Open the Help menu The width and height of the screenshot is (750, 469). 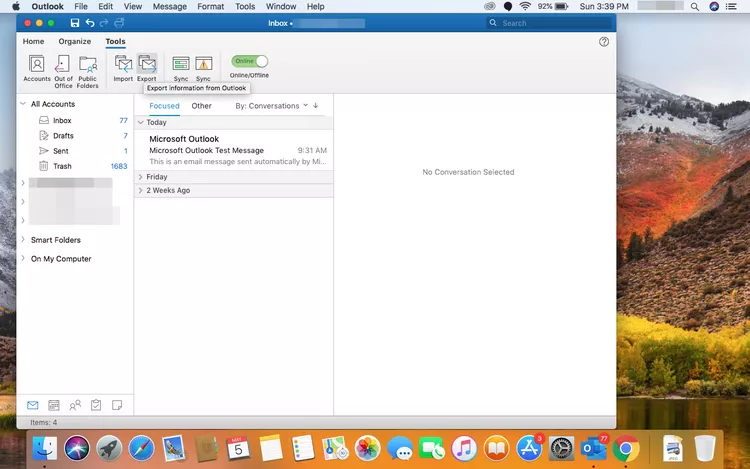315,7
